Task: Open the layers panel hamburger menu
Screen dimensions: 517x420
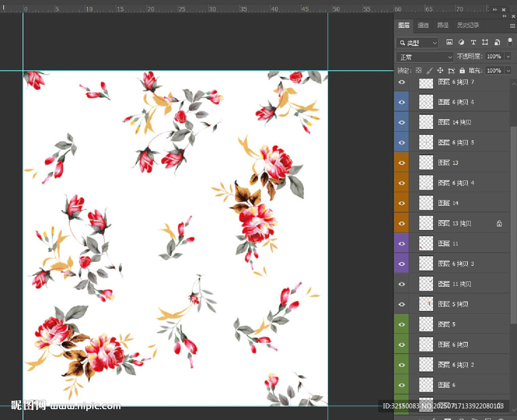Action: [512, 26]
